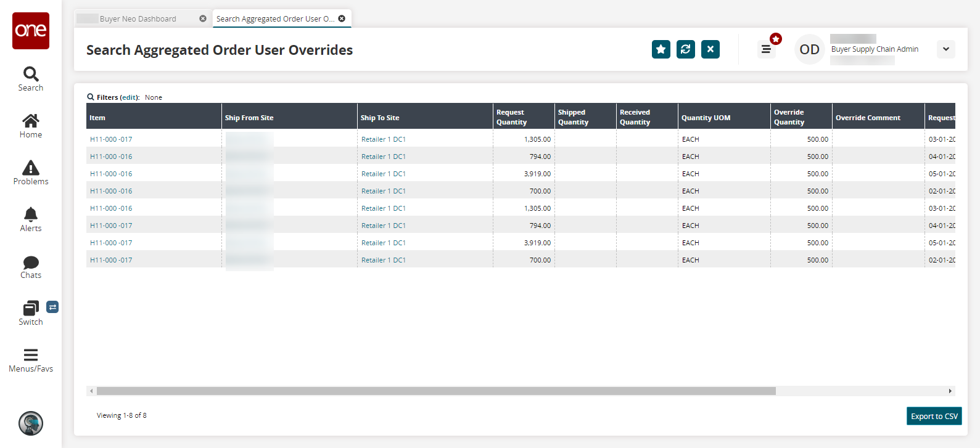Sort by Quantity UOM column header
The width and height of the screenshot is (980, 448).
coord(724,117)
